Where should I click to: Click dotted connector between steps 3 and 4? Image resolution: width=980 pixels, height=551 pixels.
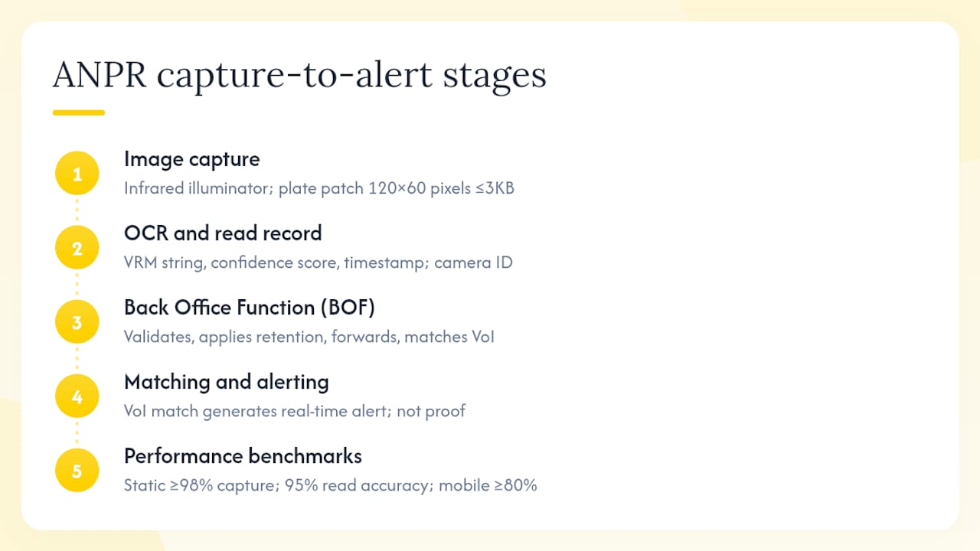tap(77, 360)
